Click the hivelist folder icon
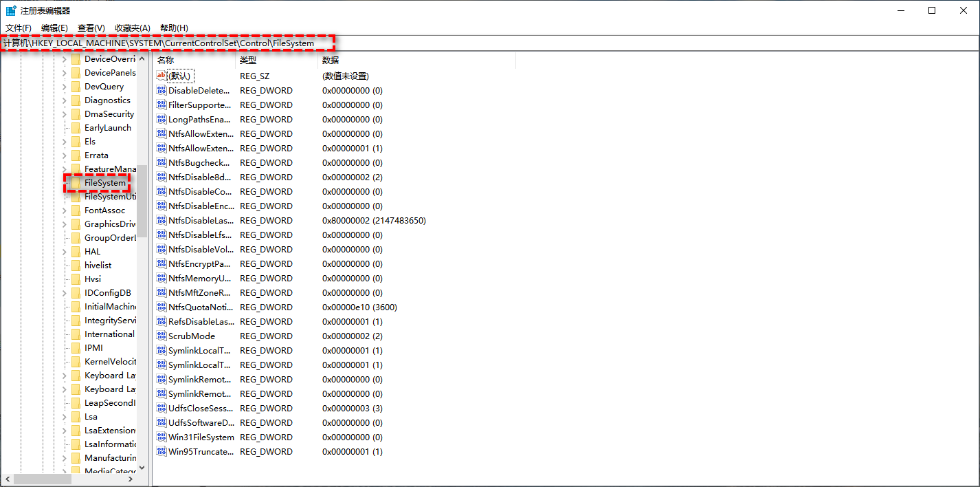The height and width of the screenshot is (487, 980). tap(76, 266)
